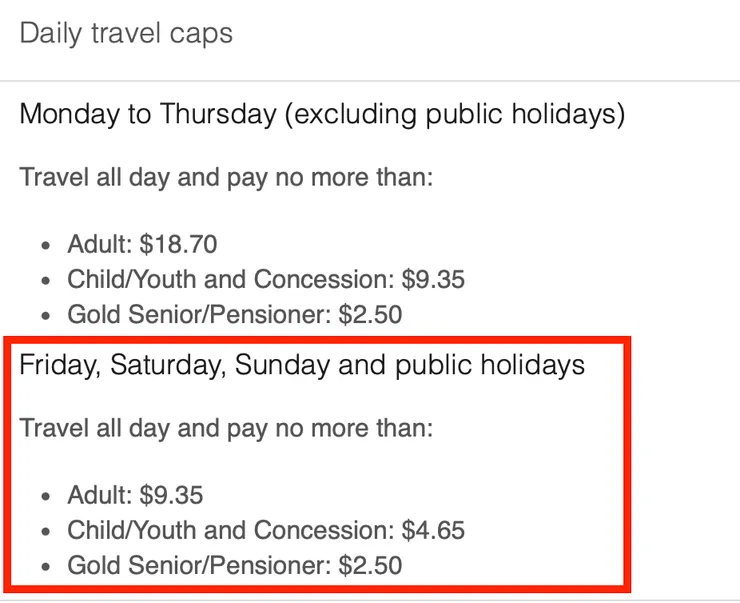Click the bullet beside weekend Gold Senior/Pensioner
This screenshot has height=603, width=740.
click(x=46, y=566)
